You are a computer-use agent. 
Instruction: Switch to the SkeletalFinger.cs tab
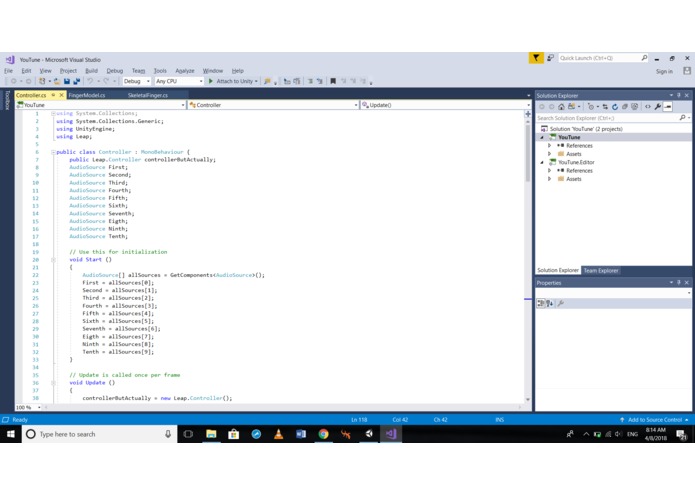pyautogui.click(x=148, y=95)
